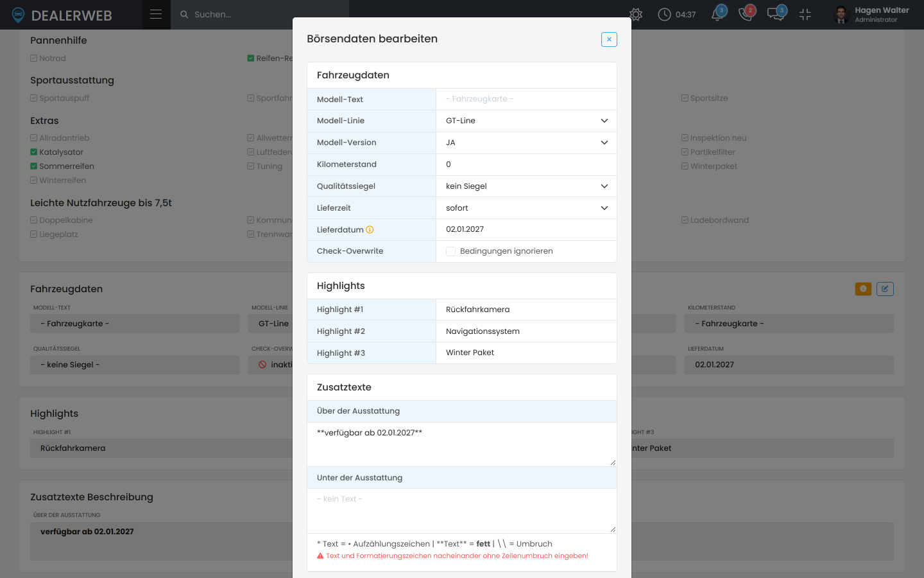Click the Highlight #1 input field
Image resolution: width=924 pixels, height=578 pixels.
(526, 310)
